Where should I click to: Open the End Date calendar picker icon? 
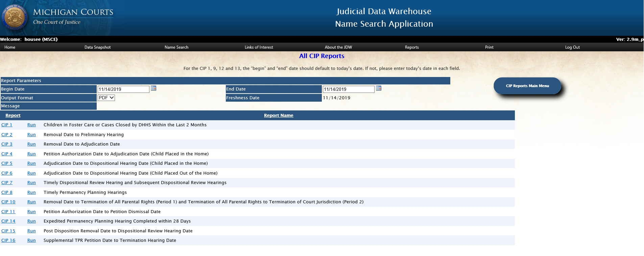point(379,88)
